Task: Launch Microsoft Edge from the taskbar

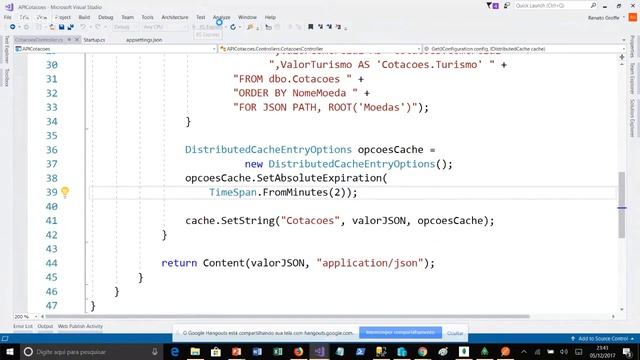Action: (175, 351)
